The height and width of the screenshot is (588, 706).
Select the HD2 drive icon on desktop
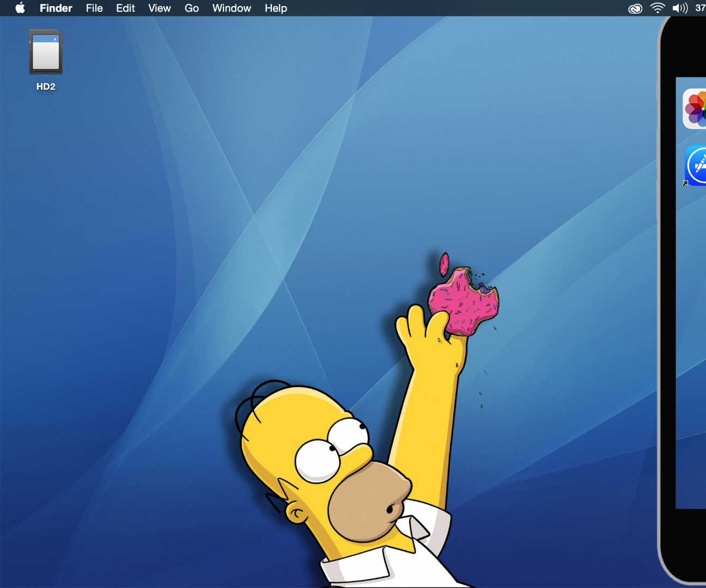(x=46, y=52)
